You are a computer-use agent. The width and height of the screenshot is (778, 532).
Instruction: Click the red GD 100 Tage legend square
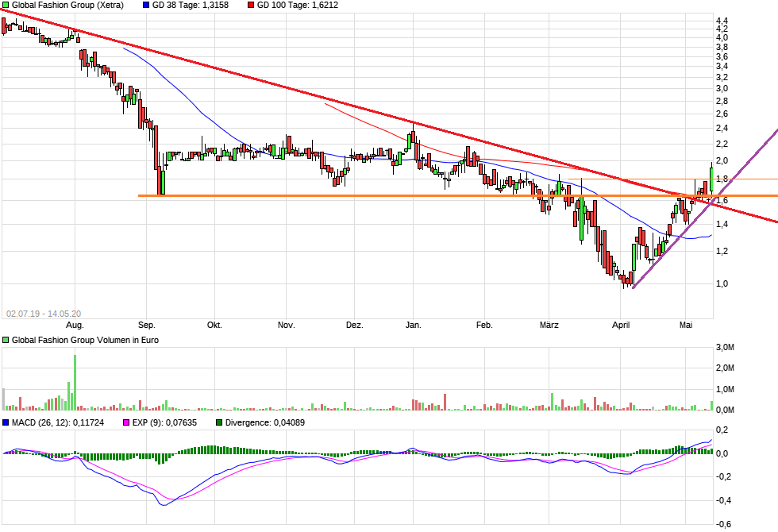coord(252,6)
